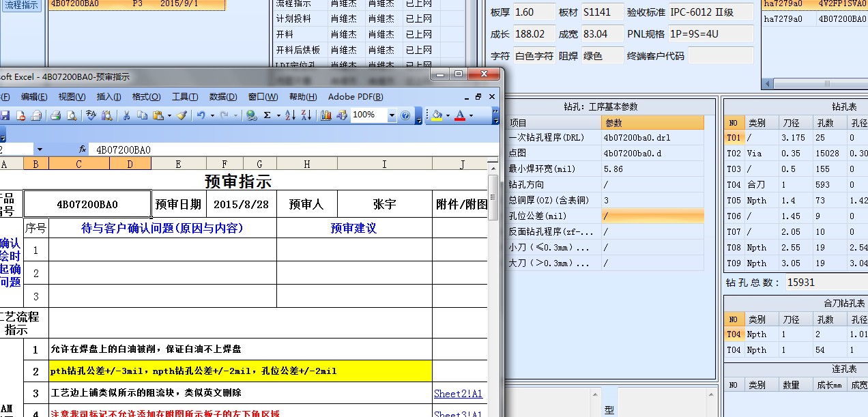Select the 最小焊环宽(mil) row
Screen dimensions: 868x417
(606, 169)
